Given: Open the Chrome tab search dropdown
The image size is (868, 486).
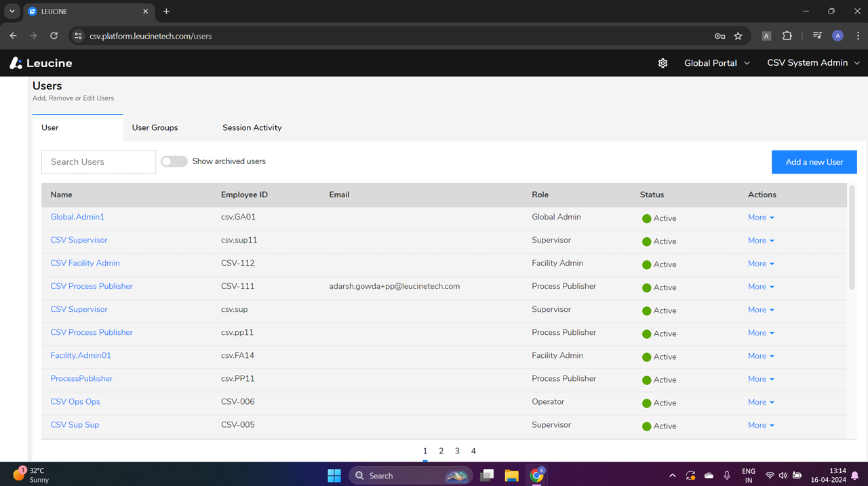Looking at the screenshot, I should (x=12, y=12).
